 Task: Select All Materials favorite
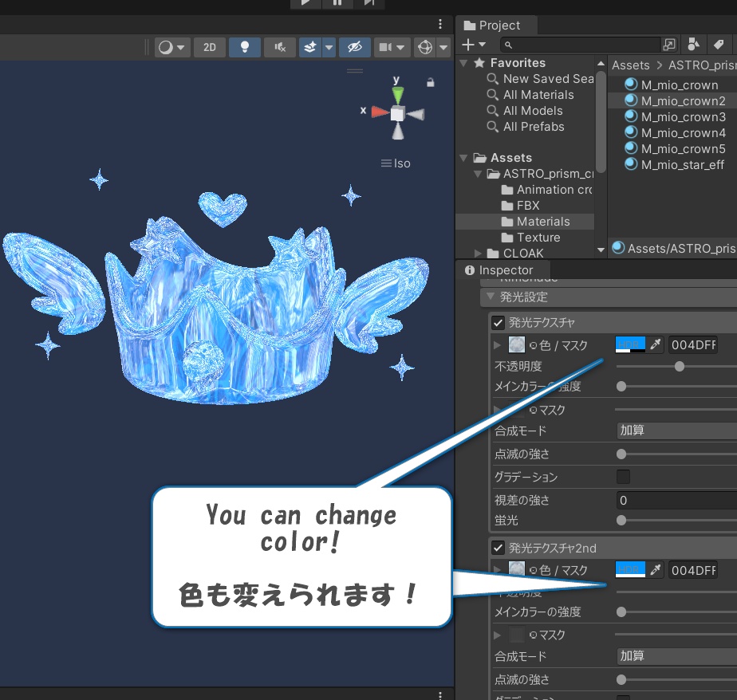[530, 95]
